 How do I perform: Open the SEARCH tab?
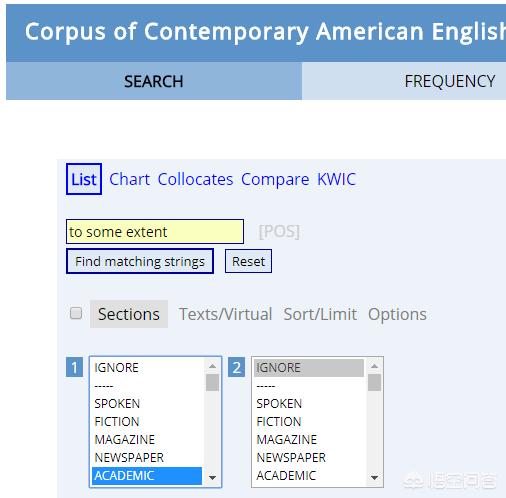154,81
